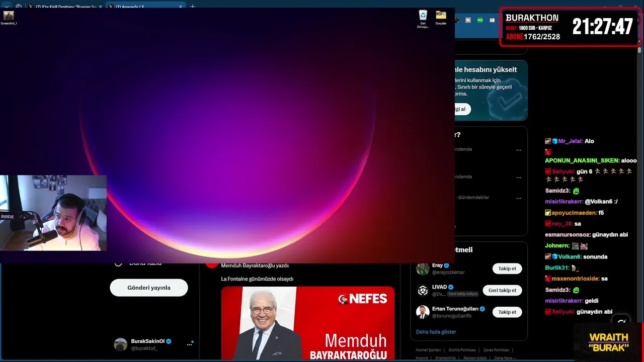Follow back LIVAD with Geri takip et
Viewport: 644px width, 362px height.
point(502,290)
